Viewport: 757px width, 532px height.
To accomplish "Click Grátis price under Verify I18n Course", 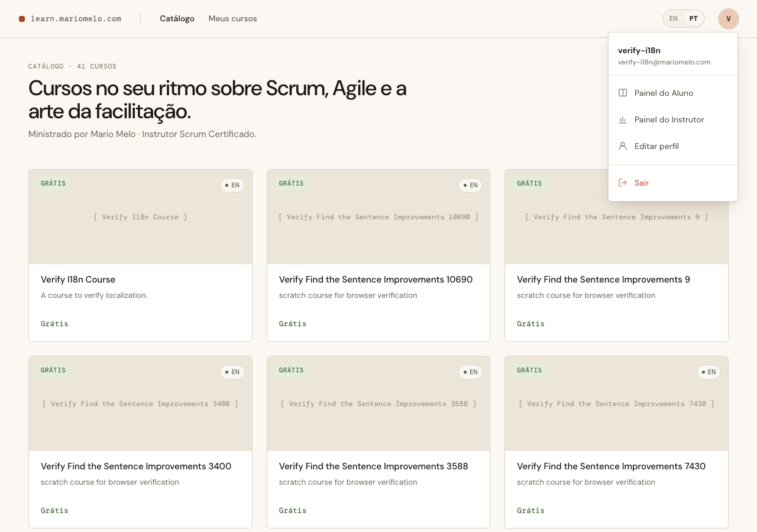I will (x=54, y=324).
